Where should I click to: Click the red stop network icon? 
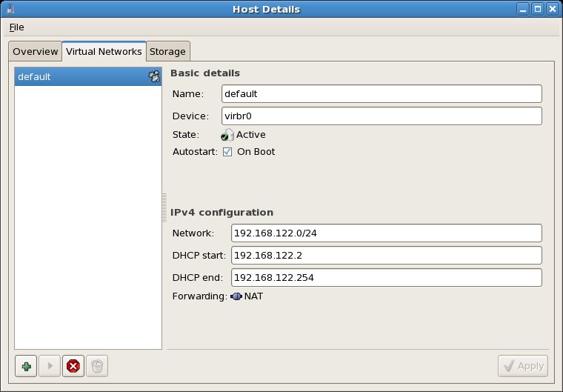coord(73,366)
